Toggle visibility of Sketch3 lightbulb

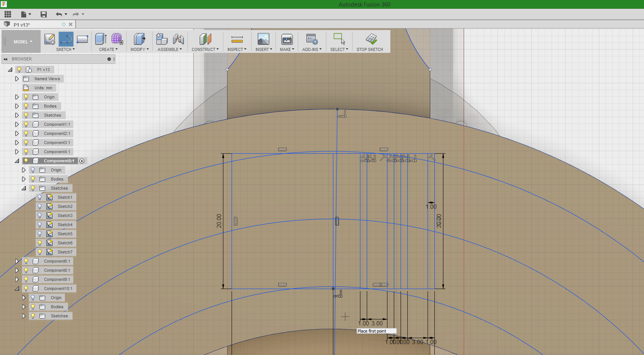pyautogui.click(x=39, y=216)
